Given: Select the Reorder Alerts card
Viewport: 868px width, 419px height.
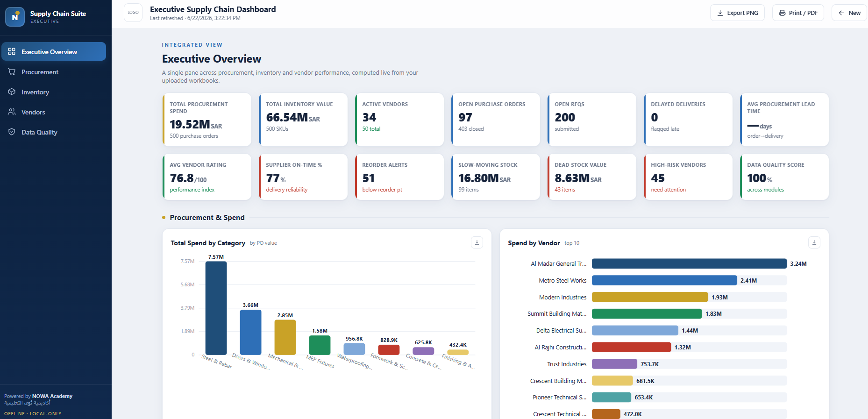Looking at the screenshot, I should point(399,177).
